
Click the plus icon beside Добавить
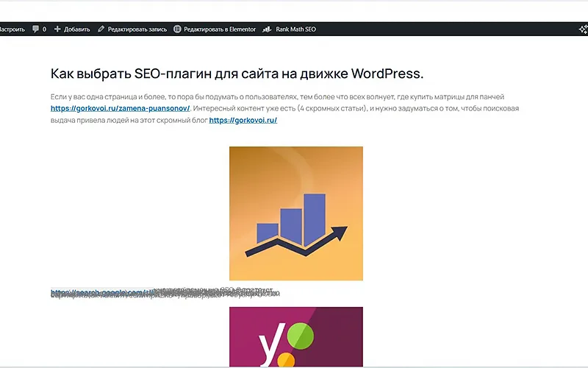point(57,29)
